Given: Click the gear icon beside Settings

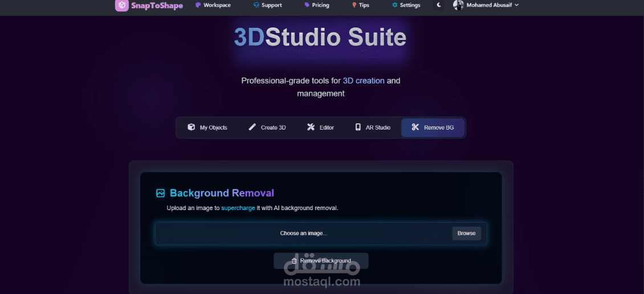Looking at the screenshot, I should pos(395,5).
